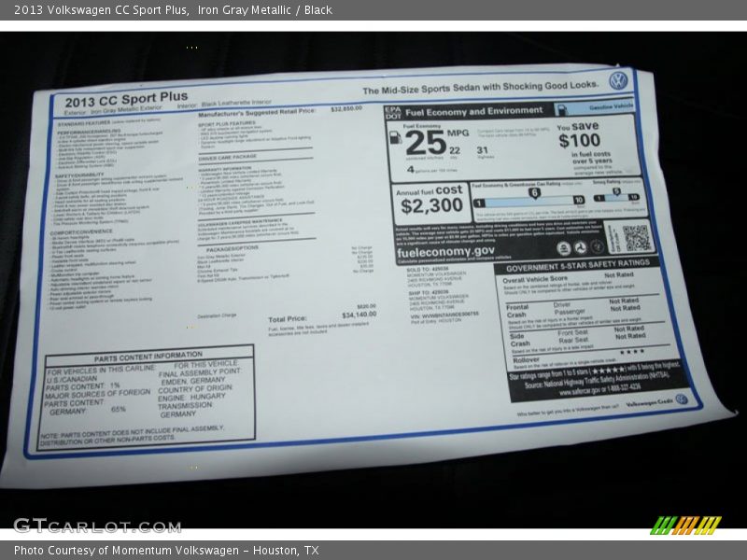
Task: Click the colored stripes logo at bottom right
Action: 685,525
